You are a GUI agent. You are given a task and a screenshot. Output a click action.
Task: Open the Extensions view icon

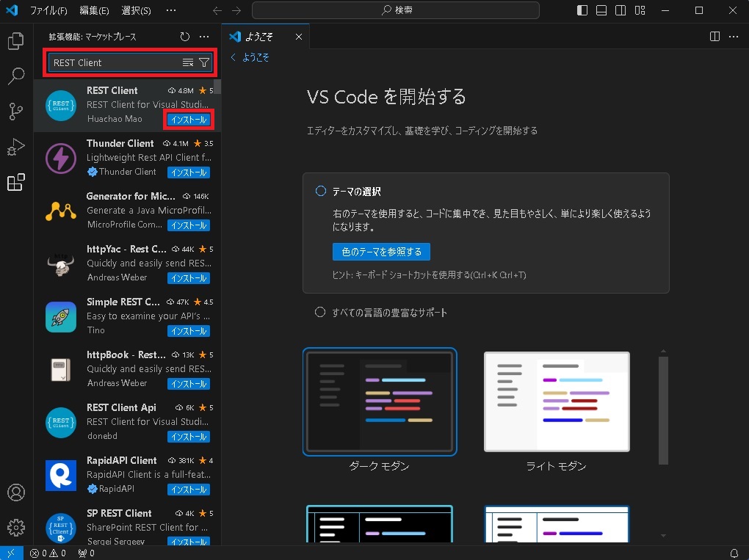click(x=15, y=182)
